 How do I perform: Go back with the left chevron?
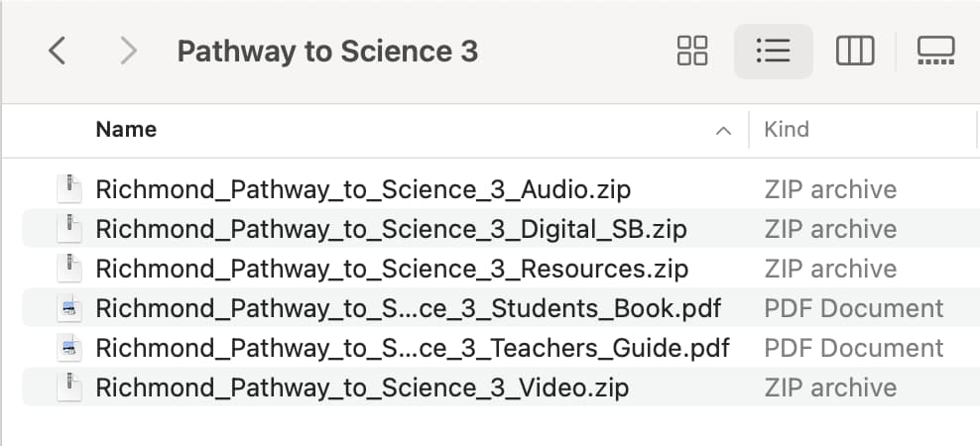pyautogui.click(x=57, y=51)
